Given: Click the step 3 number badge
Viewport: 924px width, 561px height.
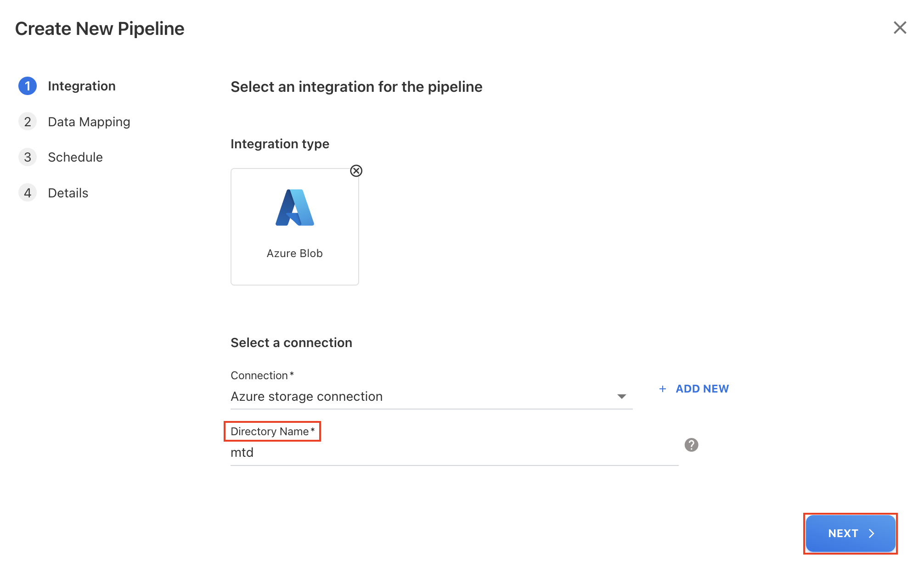Looking at the screenshot, I should pos(28,157).
